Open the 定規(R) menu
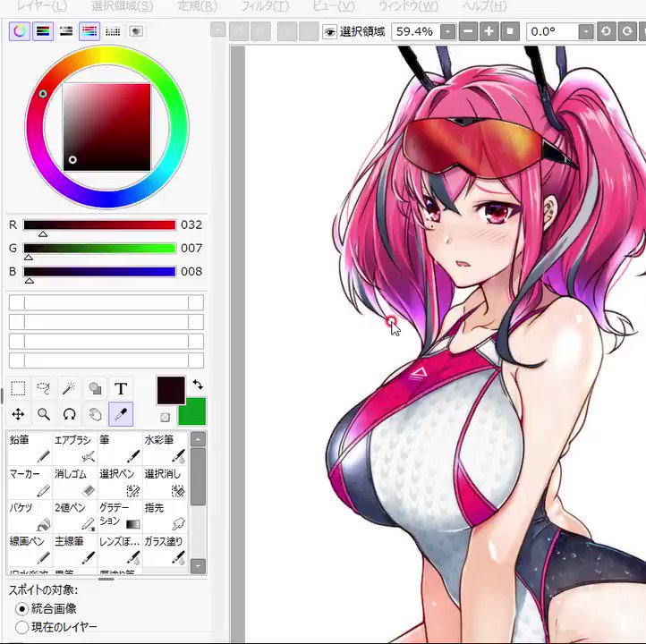 click(x=198, y=6)
